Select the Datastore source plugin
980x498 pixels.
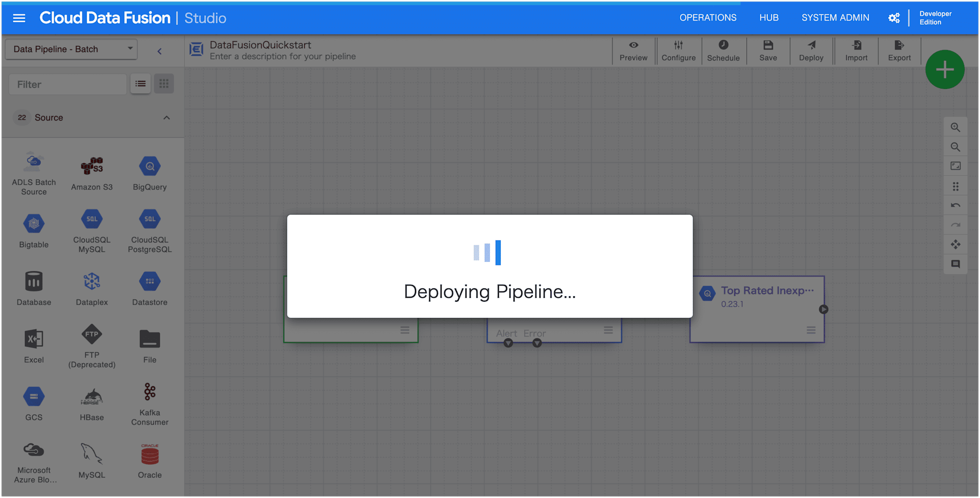pos(149,289)
